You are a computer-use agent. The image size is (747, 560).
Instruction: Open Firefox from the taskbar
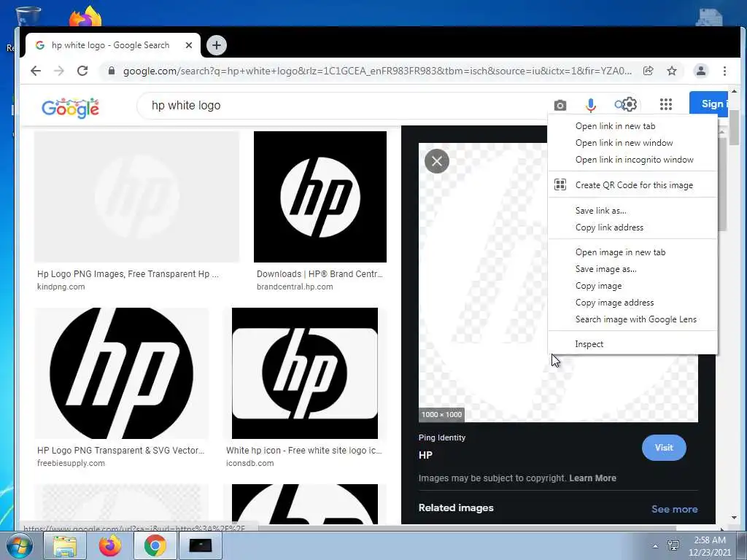click(x=110, y=545)
